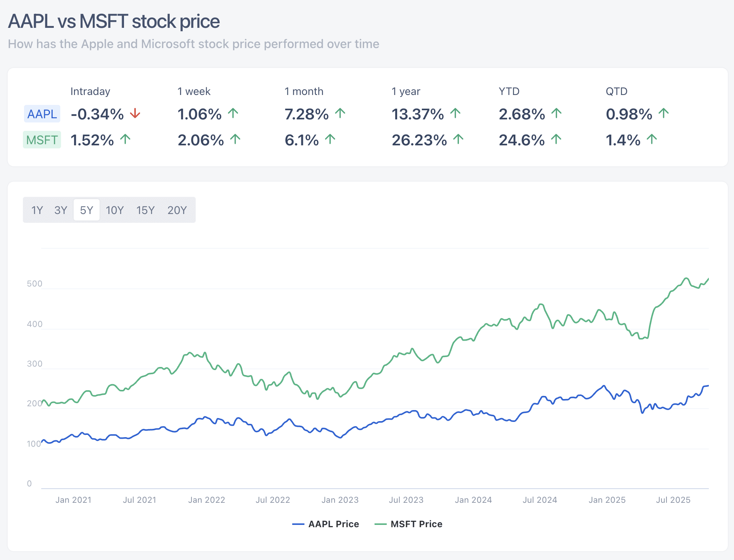Viewport: 734px width, 560px height.
Task: Switch to the 10Y time range
Action: (x=114, y=209)
